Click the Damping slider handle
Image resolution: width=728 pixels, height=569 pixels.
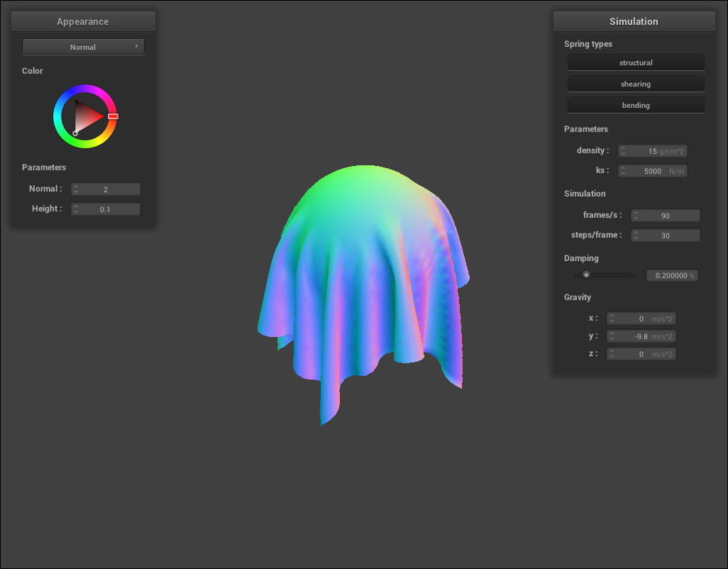click(x=586, y=275)
